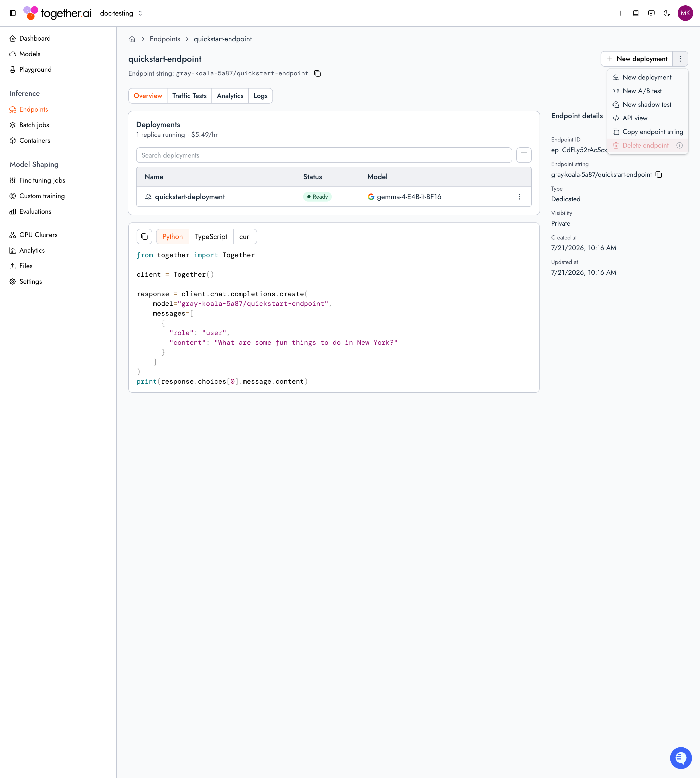Open Fine-tuning jobs in sidebar

(x=37, y=180)
